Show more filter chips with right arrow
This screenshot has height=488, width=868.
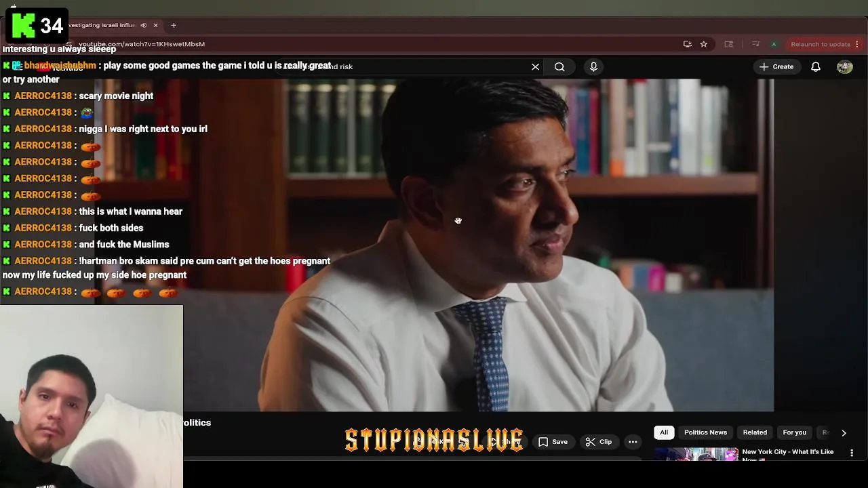pyautogui.click(x=844, y=432)
